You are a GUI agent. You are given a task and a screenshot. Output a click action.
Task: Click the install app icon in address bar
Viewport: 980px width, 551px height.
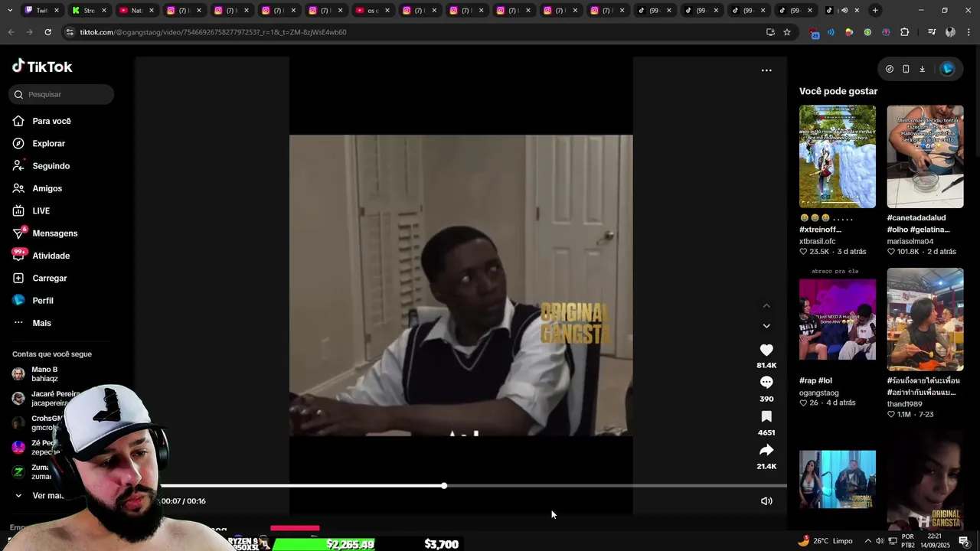[770, 32]
